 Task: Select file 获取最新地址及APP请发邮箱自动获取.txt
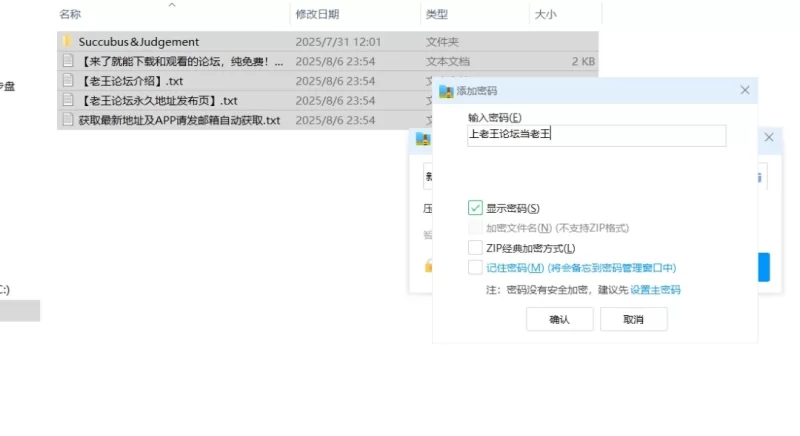[179, 120]
